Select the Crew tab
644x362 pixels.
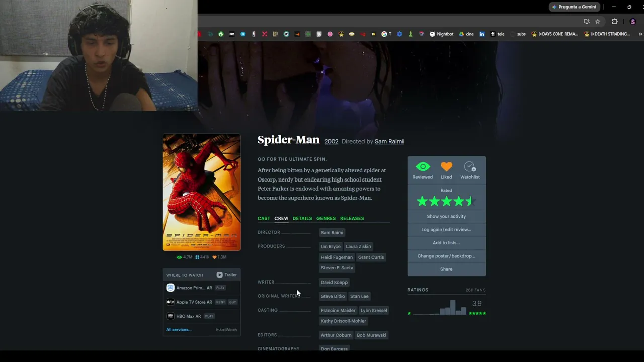point(281,218)
